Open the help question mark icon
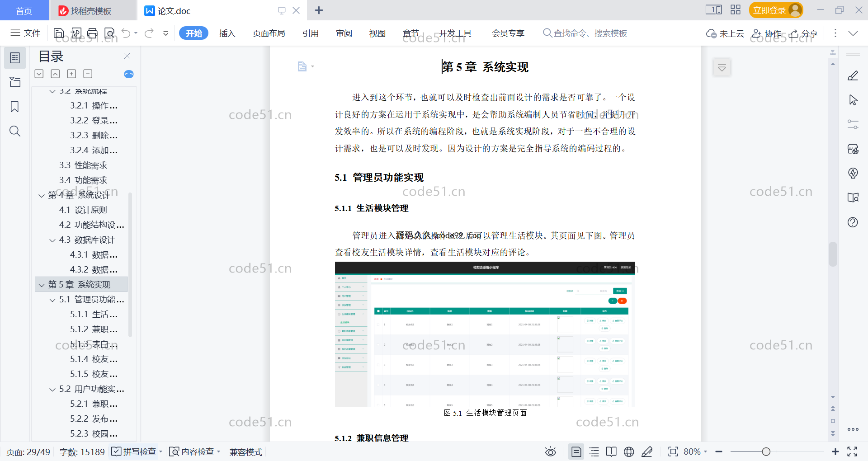 point(853,222)
